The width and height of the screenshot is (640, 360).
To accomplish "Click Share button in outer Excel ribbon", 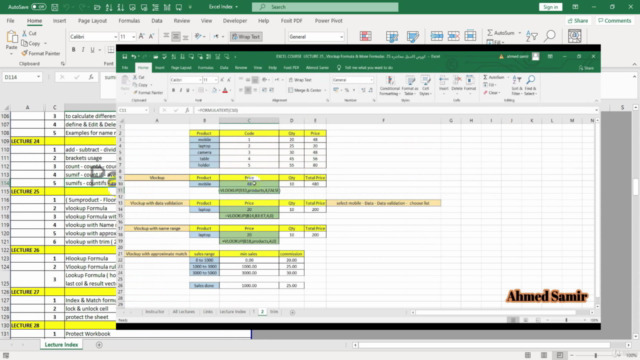I will tap(578, 20).
